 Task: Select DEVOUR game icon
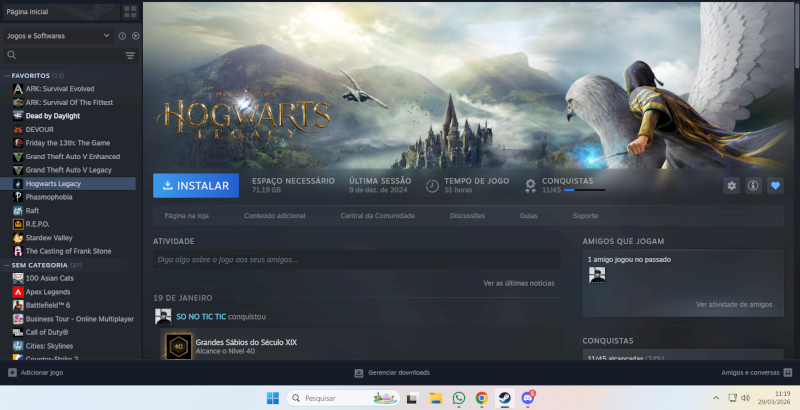18,130
